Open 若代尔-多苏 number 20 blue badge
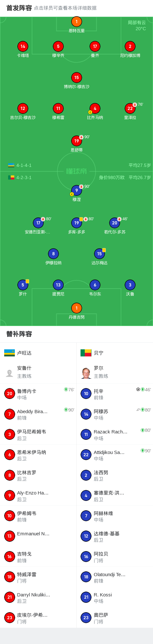Viewport: 153px width, 644px height. click(x=115, y=223)
